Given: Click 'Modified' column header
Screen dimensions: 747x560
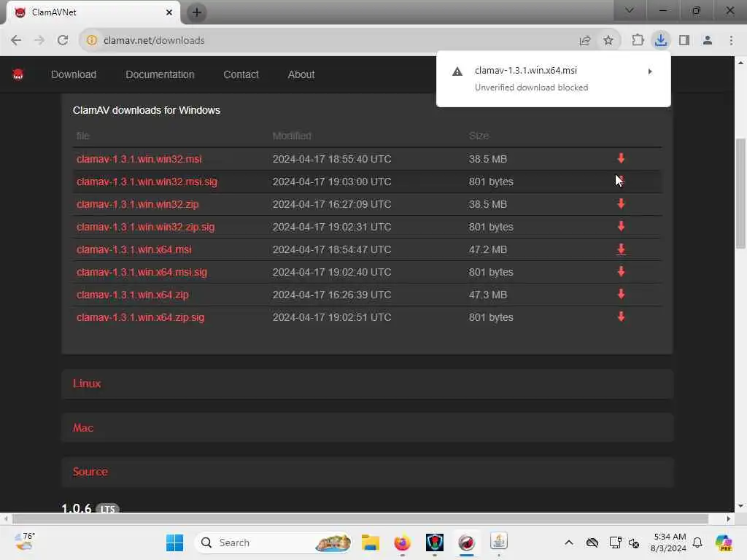Looking at the screenshot, I should click(x=292, y=136).
